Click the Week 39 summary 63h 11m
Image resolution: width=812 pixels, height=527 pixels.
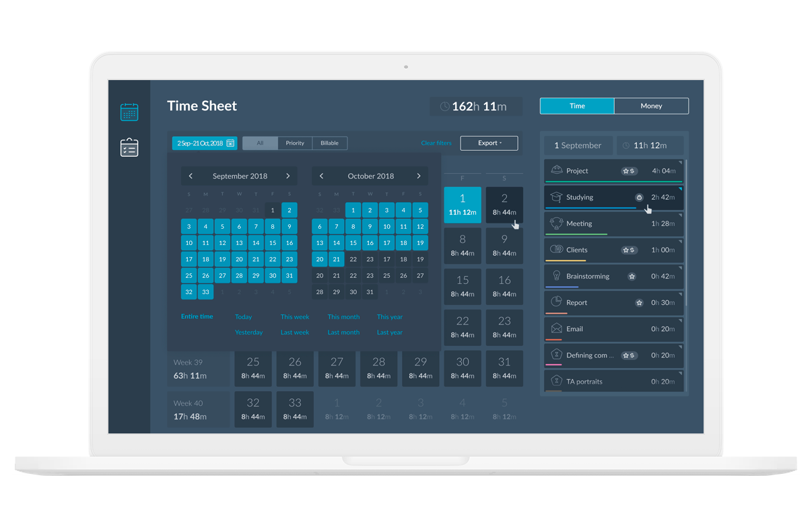[x=199, y=369]
